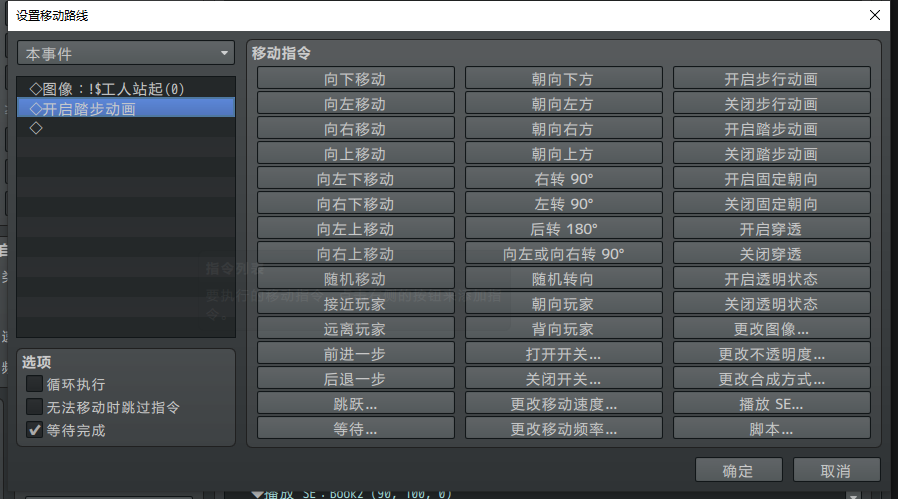This screenshot has height=499, width=898.
Task: Click the 接近玩家 button
Action: 356,304
